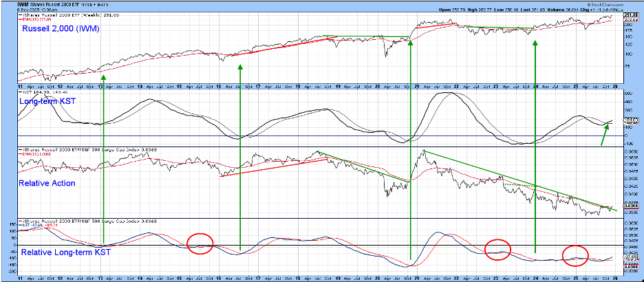Click the red circle near 2023
This screenshot has width=644, height=282.
497,250
